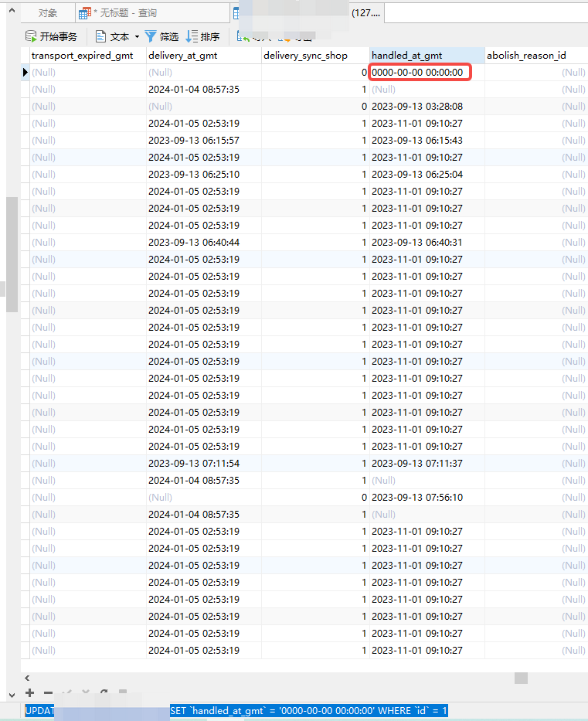Click delivery_sync_shop 0 in the 03:28:08 row
This screenshot has width=588, height=721.
(315, 106)
